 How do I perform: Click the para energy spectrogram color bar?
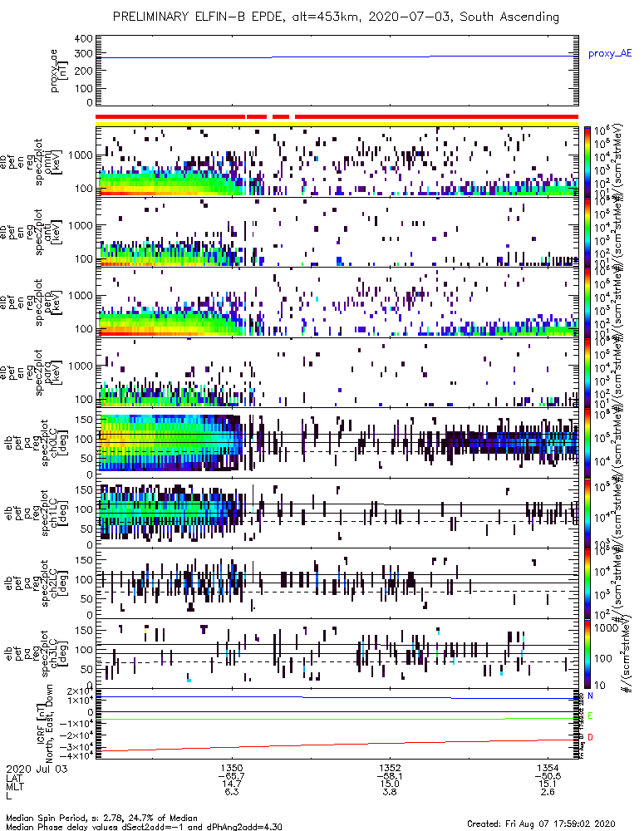click(x=586, y=372)
